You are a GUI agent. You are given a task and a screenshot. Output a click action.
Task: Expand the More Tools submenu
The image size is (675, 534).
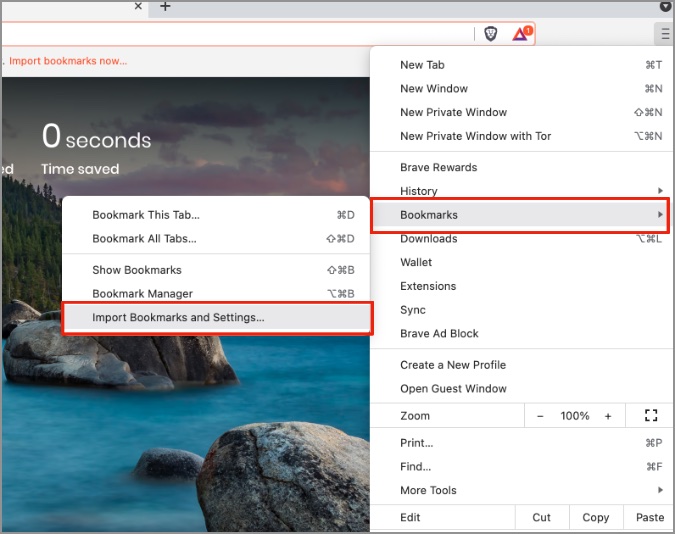pyautogui.click(x=522, y=490)
